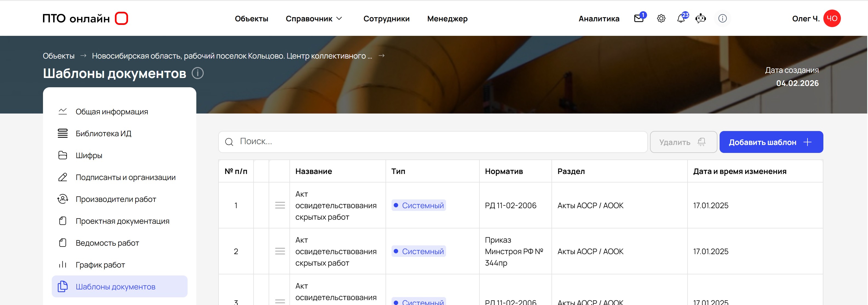Image resolution: width=868 pixels, height=305 pixels.
Task: Click the info icon in top bar
Action: click(x=722, y=19)
